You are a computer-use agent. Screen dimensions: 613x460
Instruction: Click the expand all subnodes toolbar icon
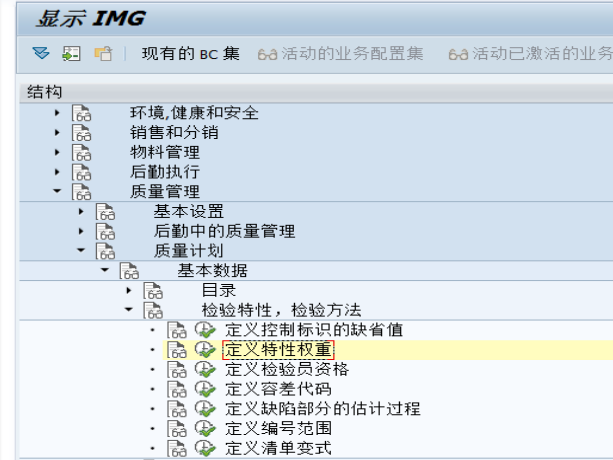(41, 53)
